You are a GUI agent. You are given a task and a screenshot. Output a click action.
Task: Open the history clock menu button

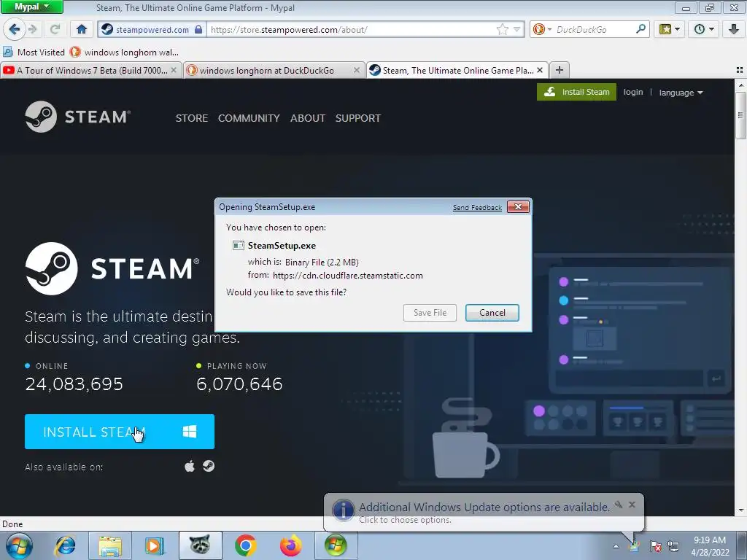click(x=704, y=29)
